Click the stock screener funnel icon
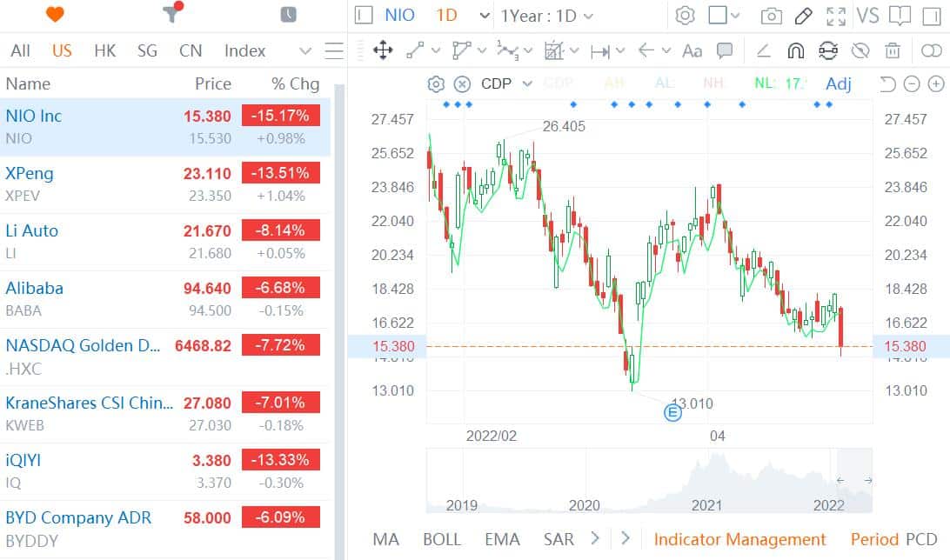 (171, 15)
